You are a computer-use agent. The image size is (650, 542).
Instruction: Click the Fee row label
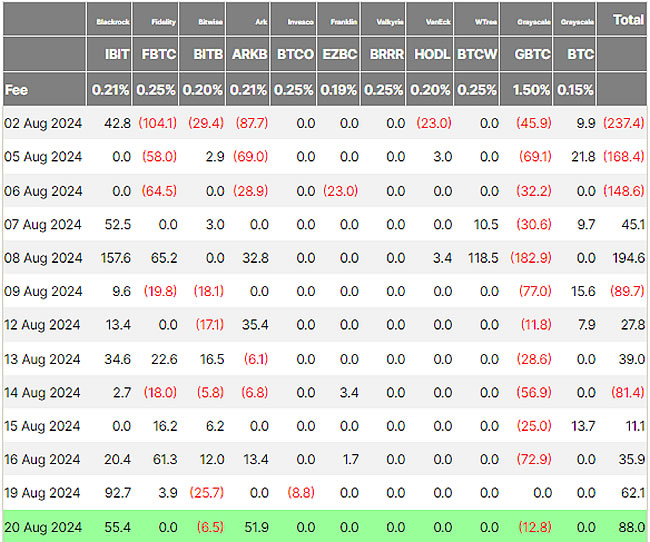click(x=16, y=89)
